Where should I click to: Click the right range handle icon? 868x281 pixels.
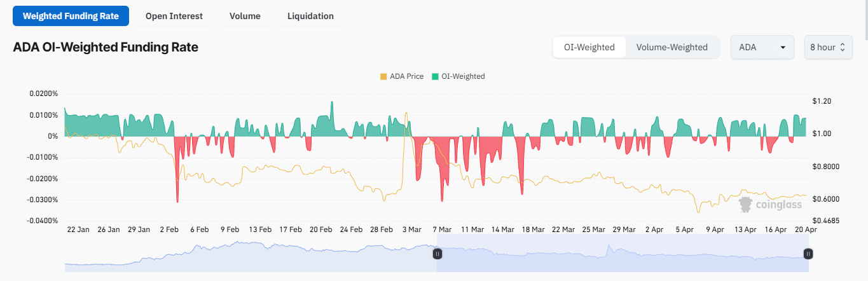point(808,254)
